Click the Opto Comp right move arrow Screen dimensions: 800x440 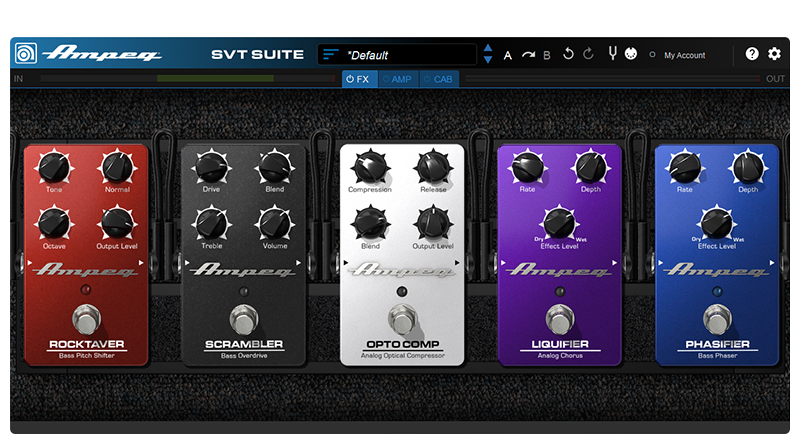[x=457, y=263]
